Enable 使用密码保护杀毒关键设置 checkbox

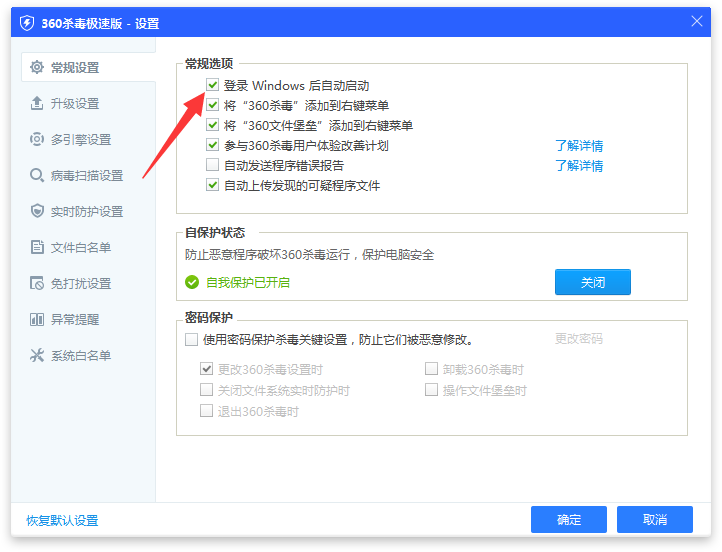point(191,339)
